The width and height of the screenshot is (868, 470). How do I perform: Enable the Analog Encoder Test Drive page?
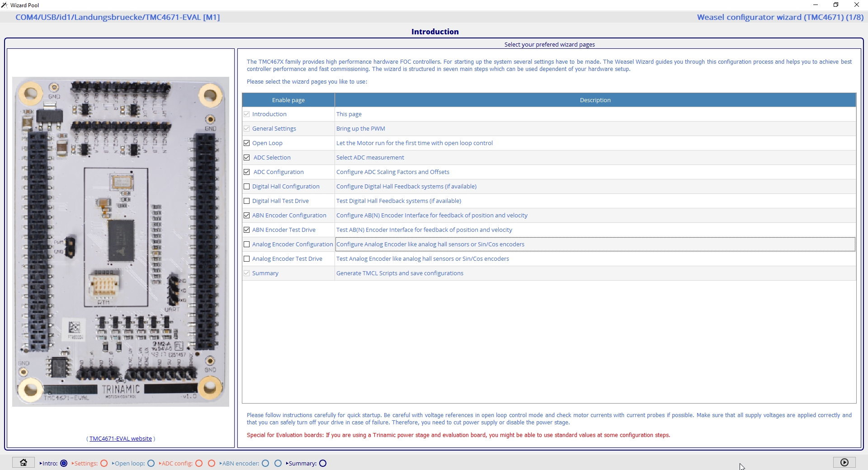(x=247, y=259)
